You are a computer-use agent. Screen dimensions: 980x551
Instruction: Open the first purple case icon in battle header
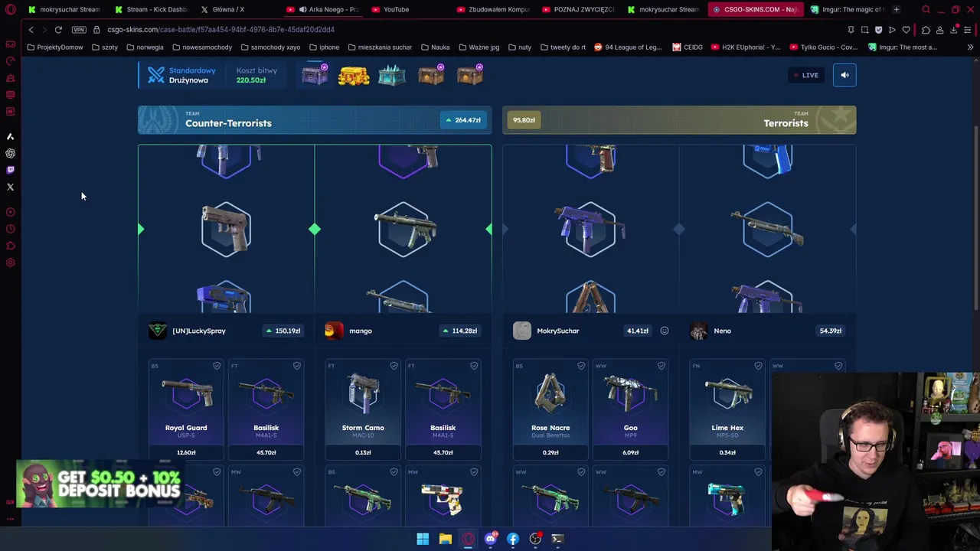315,75
